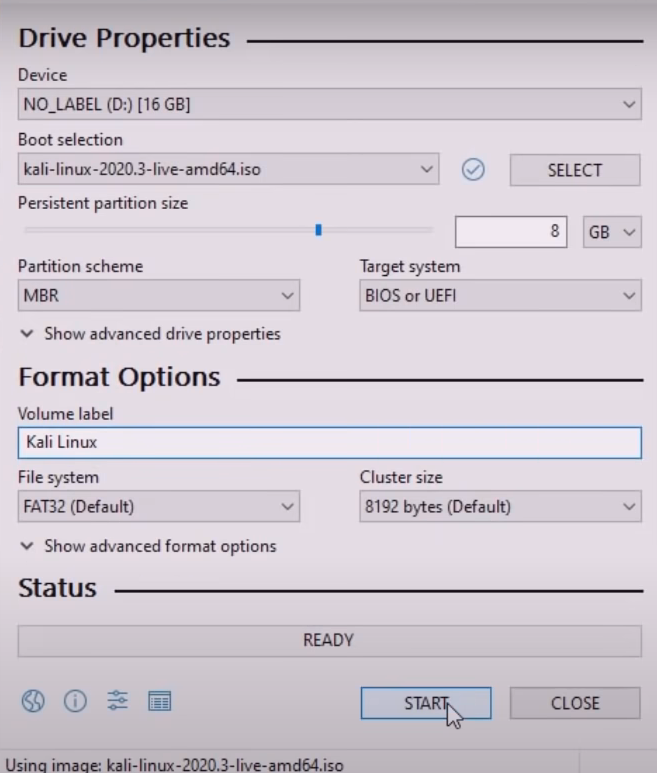Open the settings sliders icon
Viewport: 657px width, 773px height.
(x=117, y=701)
